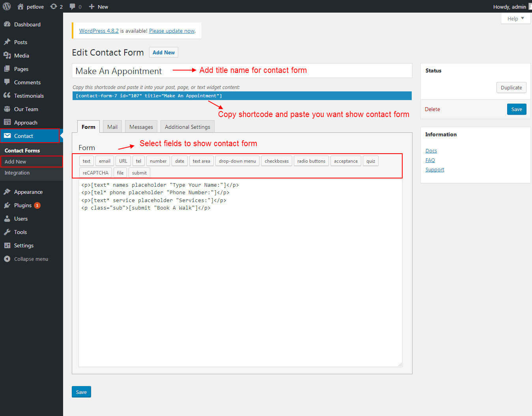This screenshot has height=416, width=532.
Task: Open the FAQ link
Action: pos(430,160)
